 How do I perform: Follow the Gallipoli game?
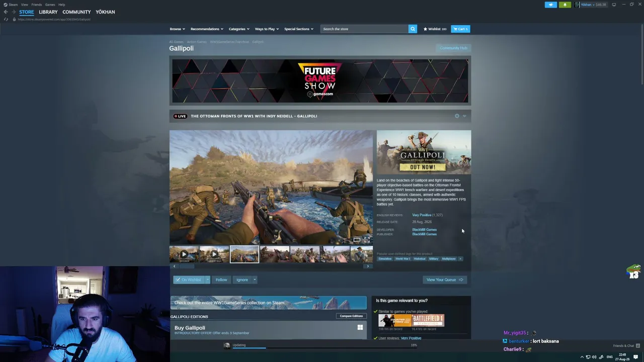(221, 280)
